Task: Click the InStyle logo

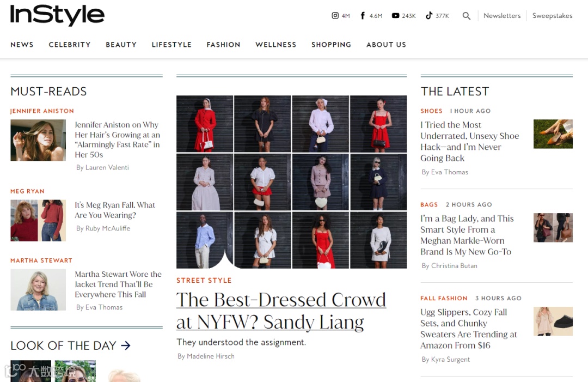Action: [57, 15]
